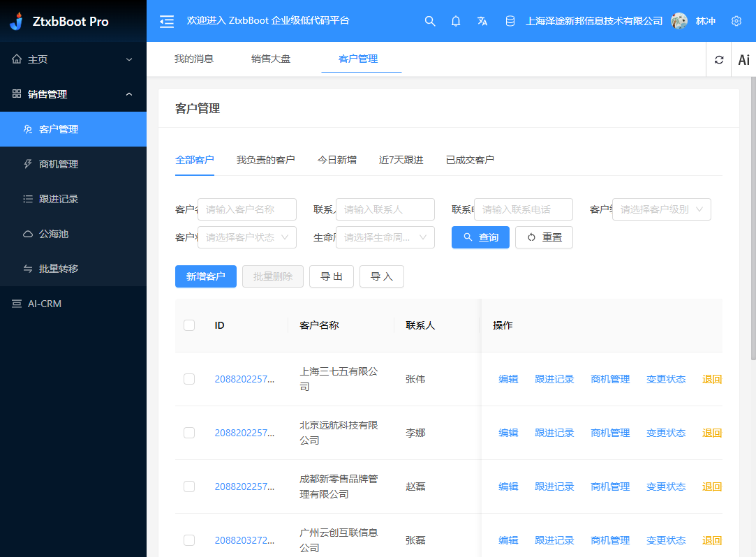The image size is (756, 557).
Task: Expand the 主页 menu chevron
Action: [x=129, y=59]
